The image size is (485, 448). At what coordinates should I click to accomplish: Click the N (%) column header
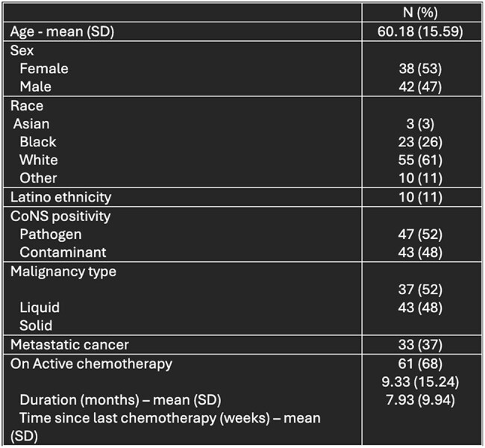(x=420, y=13)
